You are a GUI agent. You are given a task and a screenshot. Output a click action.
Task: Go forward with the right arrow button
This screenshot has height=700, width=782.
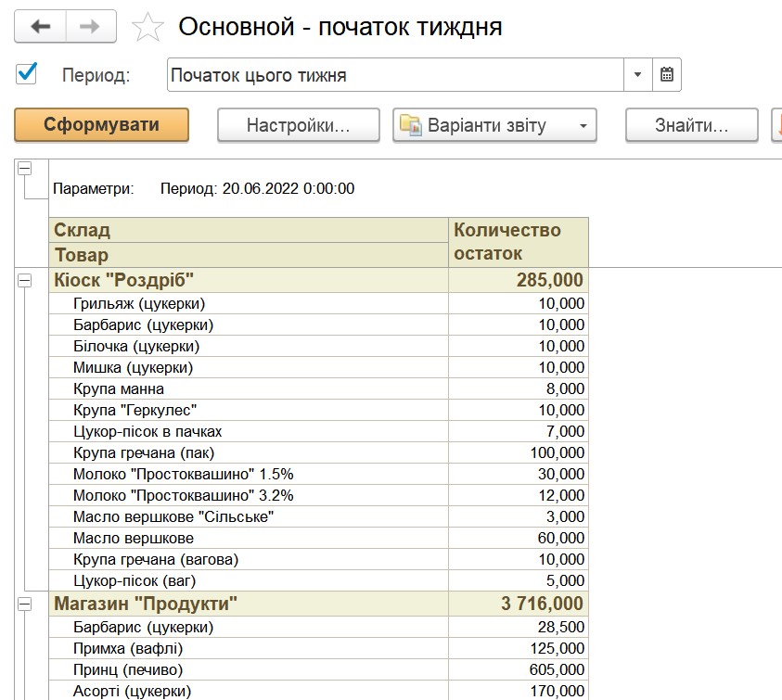(x=91, y=27)
